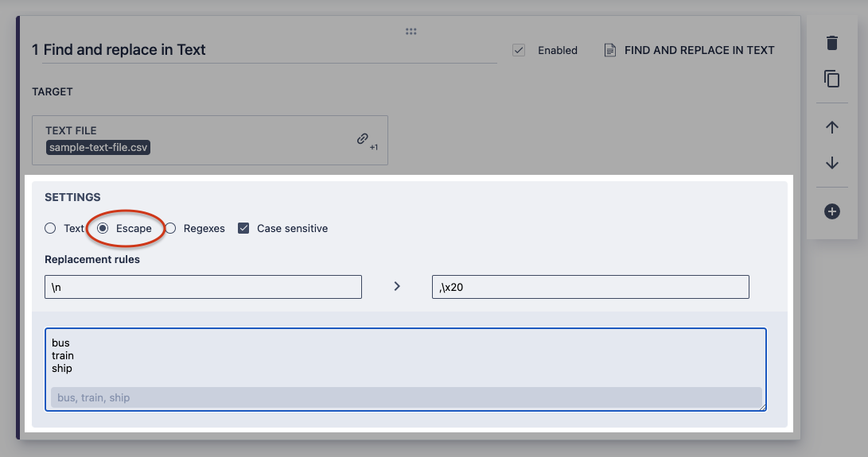Click the arrow between replacement rule fields
The image size is (868, 457).
pyautogui.click(x=397, y=286)
